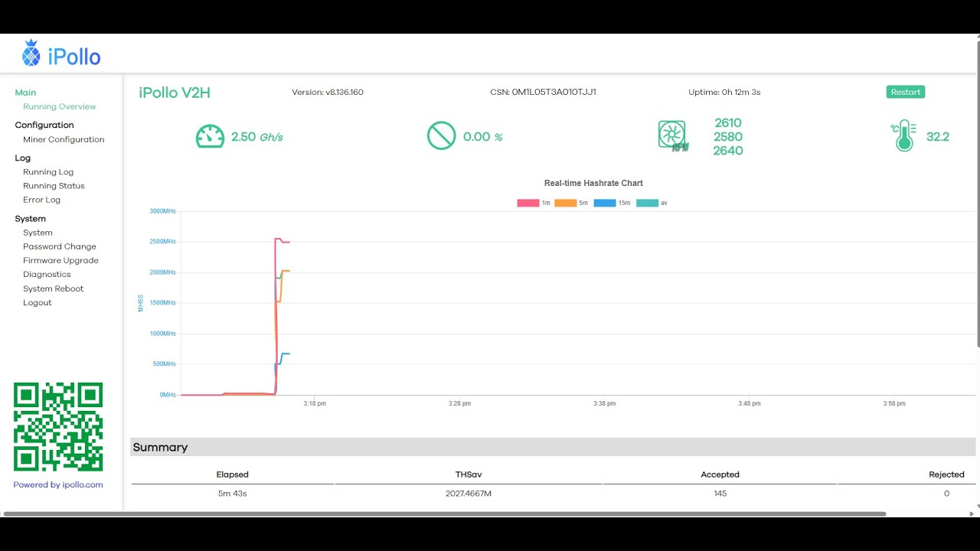Image resolution: width=980 pixels, height=551 pixels.
Task: Open the Running Log page
Action: coord(48,172)
